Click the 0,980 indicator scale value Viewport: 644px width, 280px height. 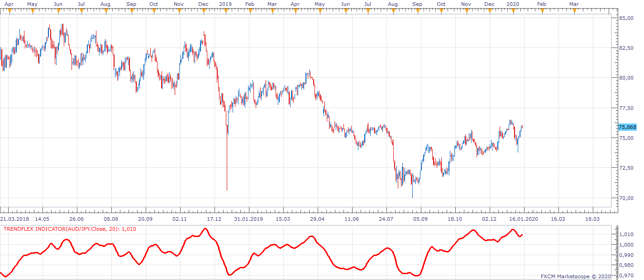tap(626, 265)
